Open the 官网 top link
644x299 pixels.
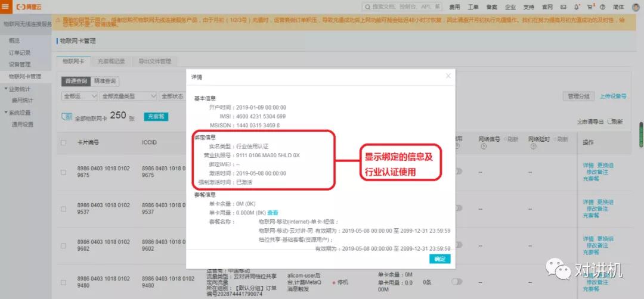[x=547, y=7]
